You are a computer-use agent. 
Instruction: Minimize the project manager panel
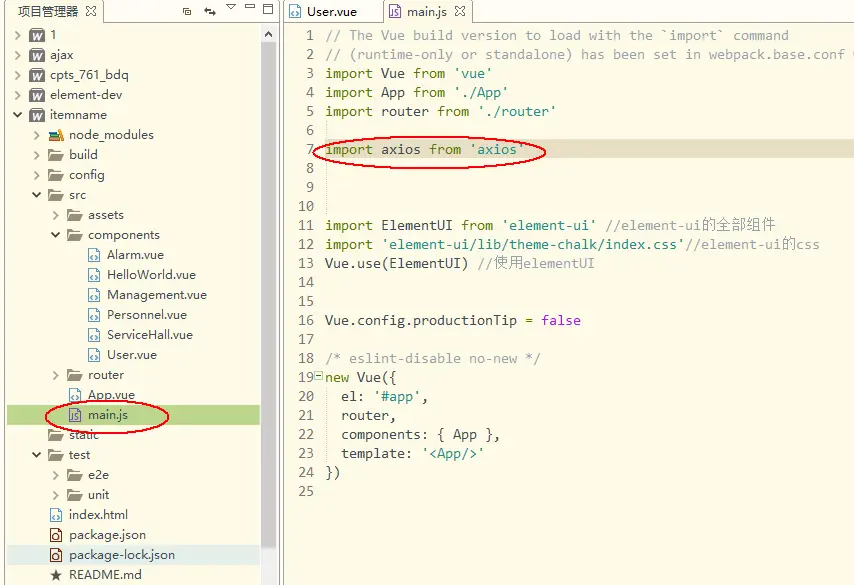point(250,7)
